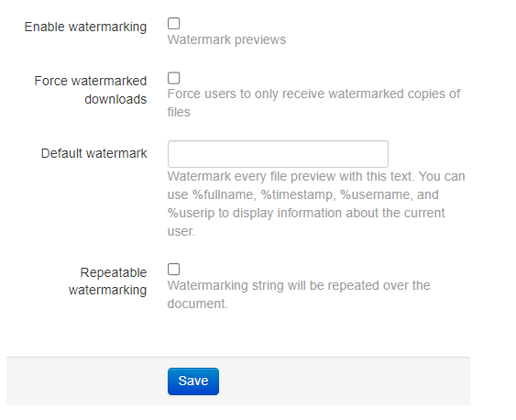Click the %timestamp placeholder in help text

[x=298, y=194]
